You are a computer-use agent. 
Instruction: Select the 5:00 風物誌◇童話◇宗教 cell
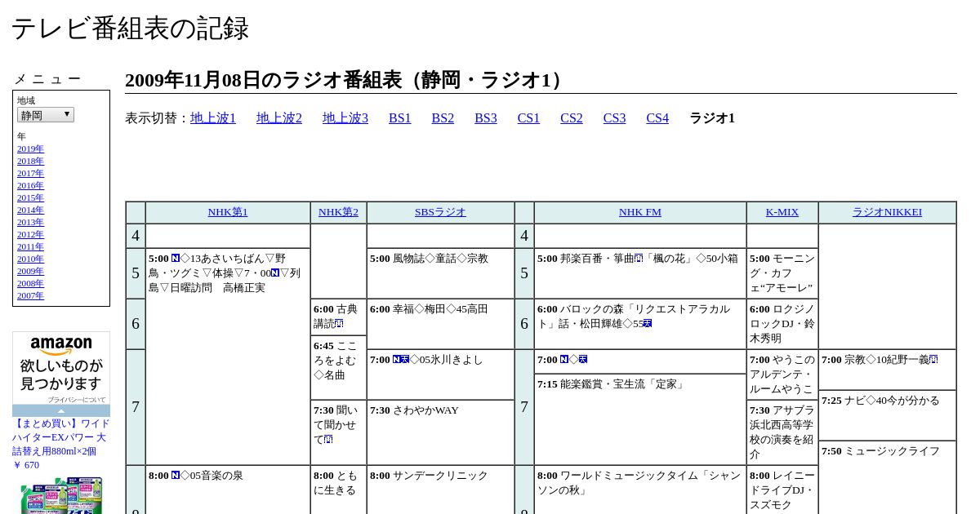[x=440, y=273]
